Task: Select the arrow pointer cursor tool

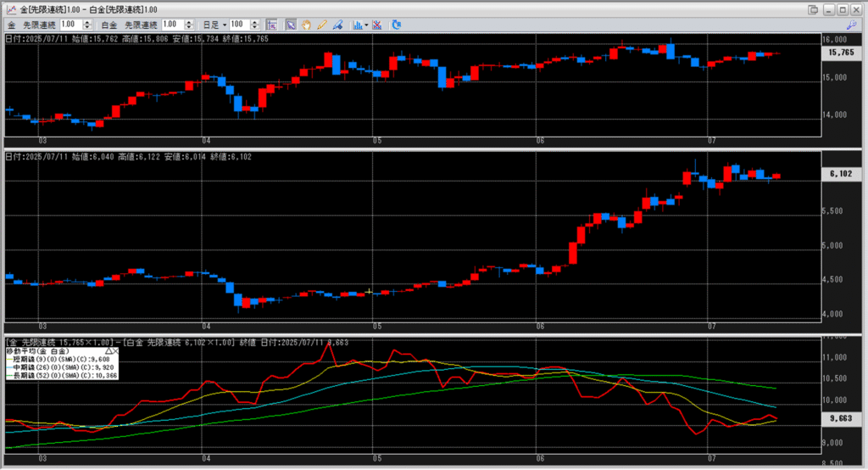Action: coord(291,25)
